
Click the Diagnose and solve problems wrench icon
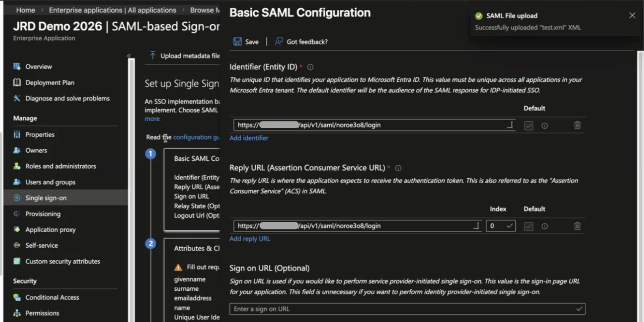pos(17,98)
